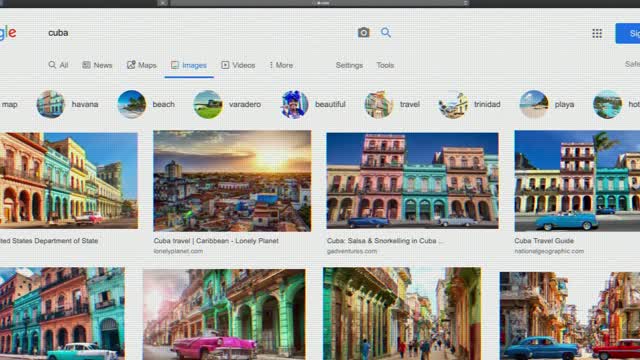Click the search by image camera icon
The height and width of the screenshot is (360, 640).
pos(363,32)
